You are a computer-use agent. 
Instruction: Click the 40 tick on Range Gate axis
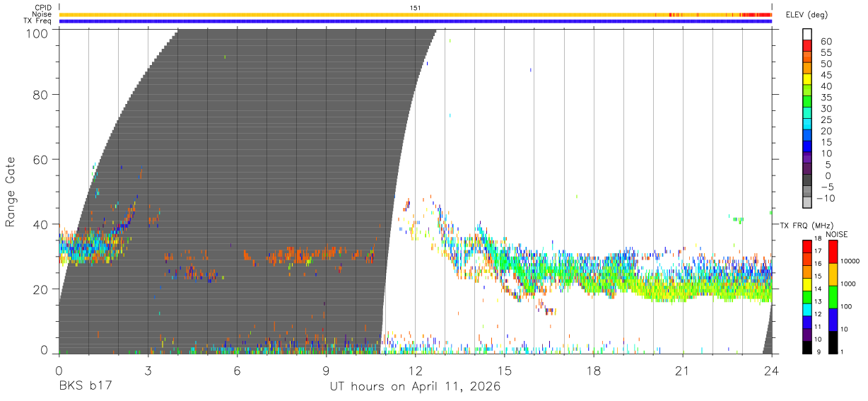pos(40,224)
